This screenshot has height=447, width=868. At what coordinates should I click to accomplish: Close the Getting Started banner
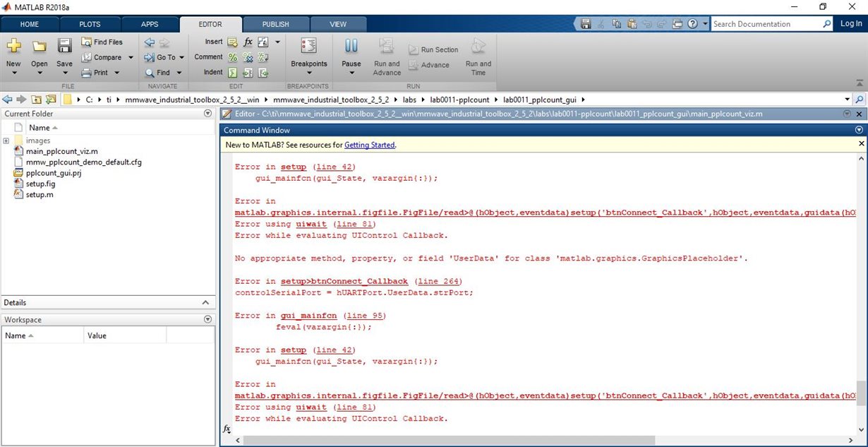point(861,144)
